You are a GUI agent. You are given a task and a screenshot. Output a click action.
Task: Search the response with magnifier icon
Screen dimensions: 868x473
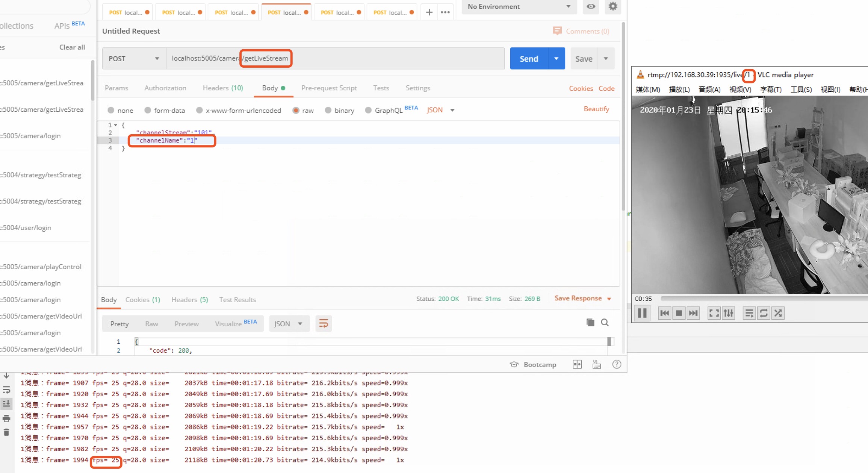point(605,322)
